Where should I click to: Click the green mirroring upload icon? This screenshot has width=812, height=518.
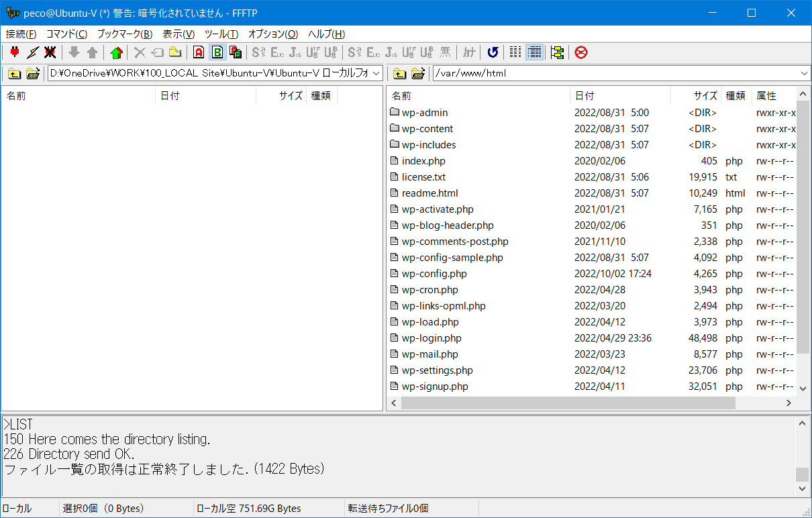[x=117, y=52]
